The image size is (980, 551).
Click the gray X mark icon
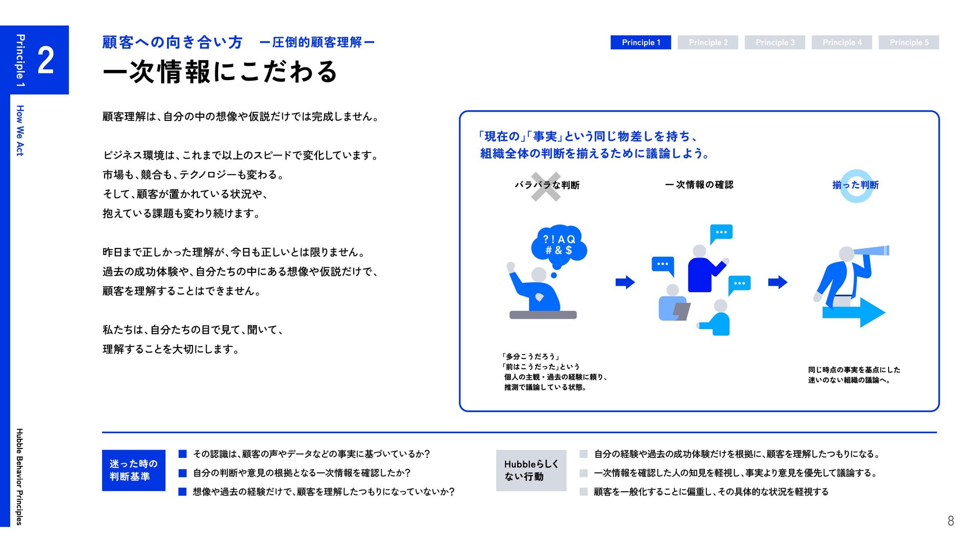point(546,187)
